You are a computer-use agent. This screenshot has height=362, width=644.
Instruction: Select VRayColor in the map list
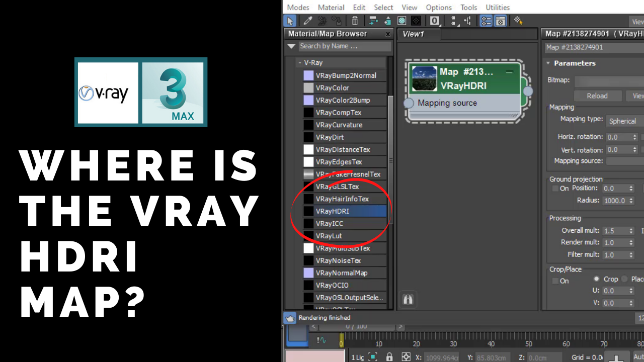345,88
